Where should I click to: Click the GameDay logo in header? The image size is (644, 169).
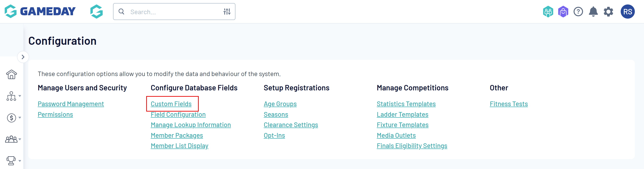pos(40,12)
